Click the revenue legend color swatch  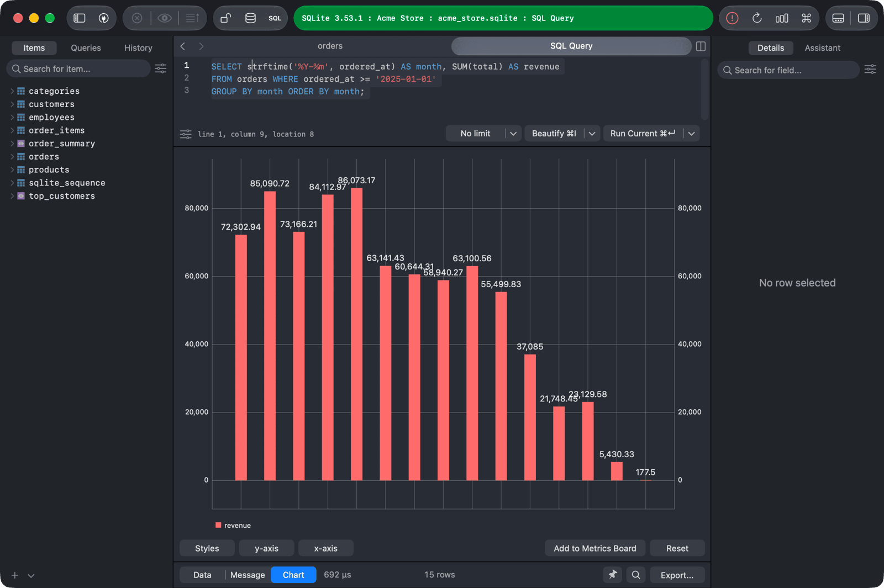tap(218, 525)
